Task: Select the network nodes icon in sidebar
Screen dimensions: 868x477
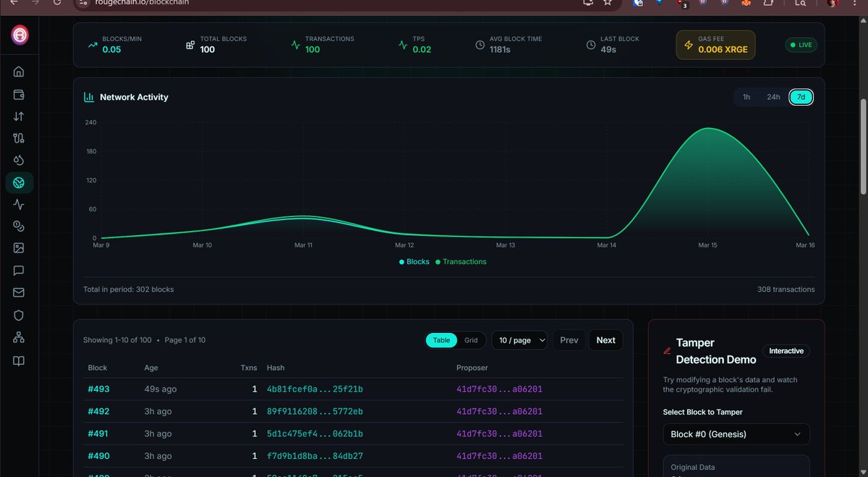Action: 18,337
